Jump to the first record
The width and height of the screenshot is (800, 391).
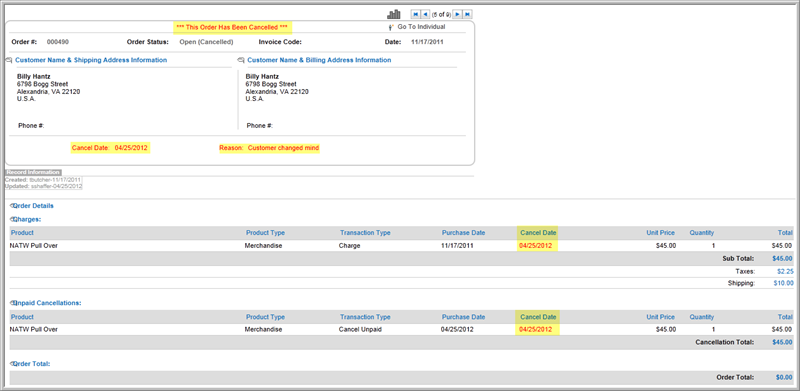coord(416,14)
